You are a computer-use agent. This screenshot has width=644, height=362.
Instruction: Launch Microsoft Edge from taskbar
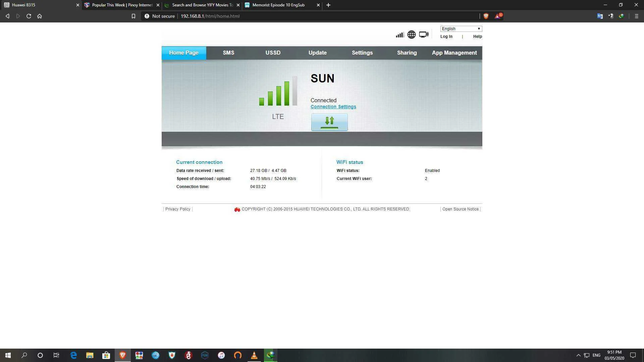(x=73, y=355)
